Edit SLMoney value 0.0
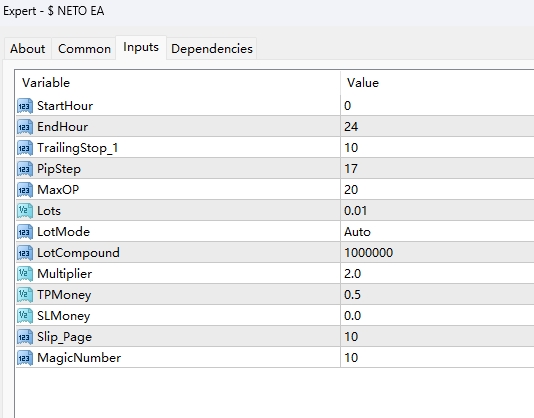The width and height of the screenshot is (534, 418). (x=437, y=316)
